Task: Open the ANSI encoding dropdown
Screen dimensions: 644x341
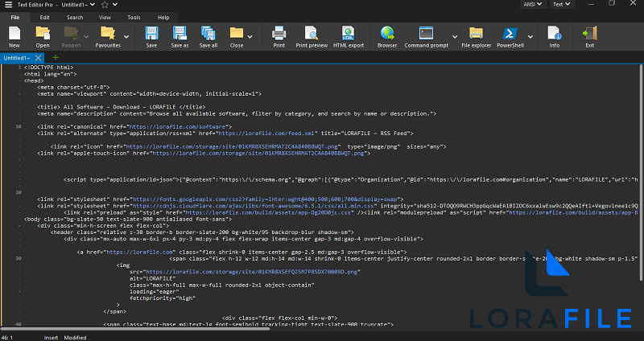Action: (532, 4)
